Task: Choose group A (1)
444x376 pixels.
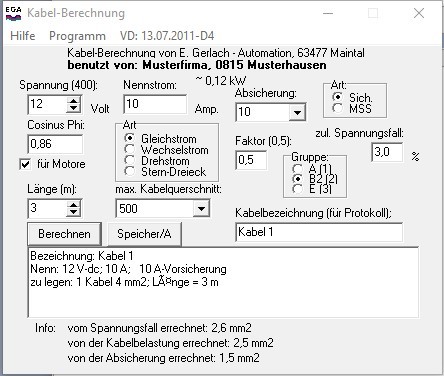Action: coord(297,169)
